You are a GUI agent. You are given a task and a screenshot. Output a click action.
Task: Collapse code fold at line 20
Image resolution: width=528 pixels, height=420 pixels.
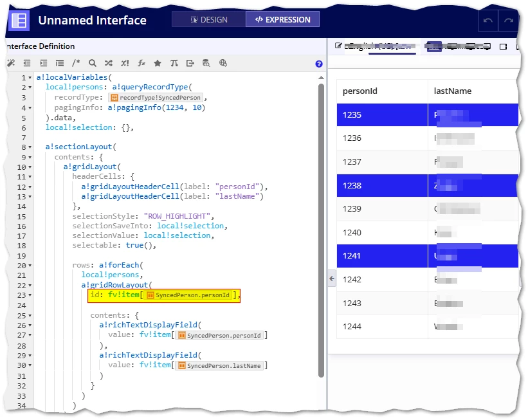point(30,266)
